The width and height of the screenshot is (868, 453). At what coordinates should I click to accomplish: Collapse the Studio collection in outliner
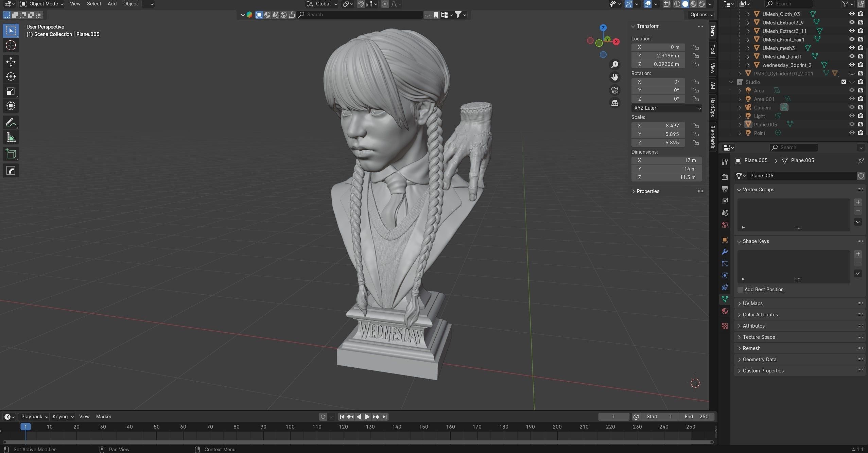[x=731, y=82]
